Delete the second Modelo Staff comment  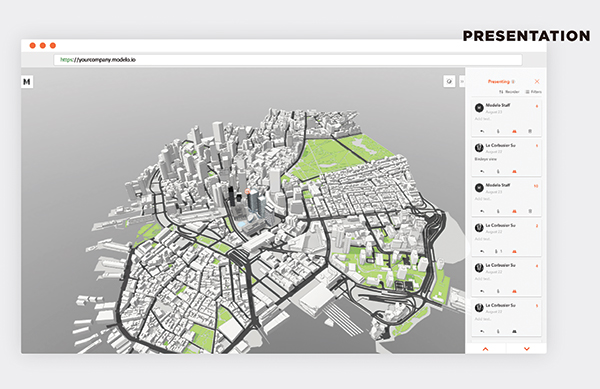coord(530,211)
